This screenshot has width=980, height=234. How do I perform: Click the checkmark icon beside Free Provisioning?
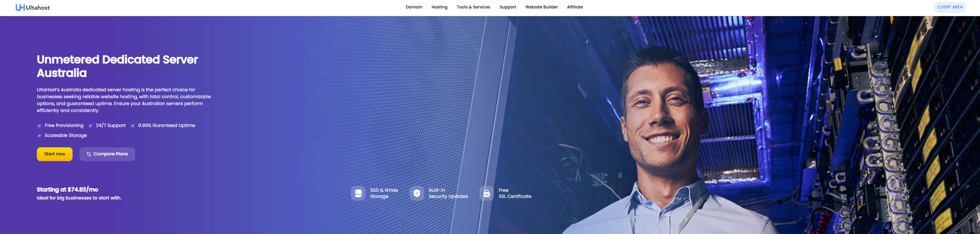[39, 125]
